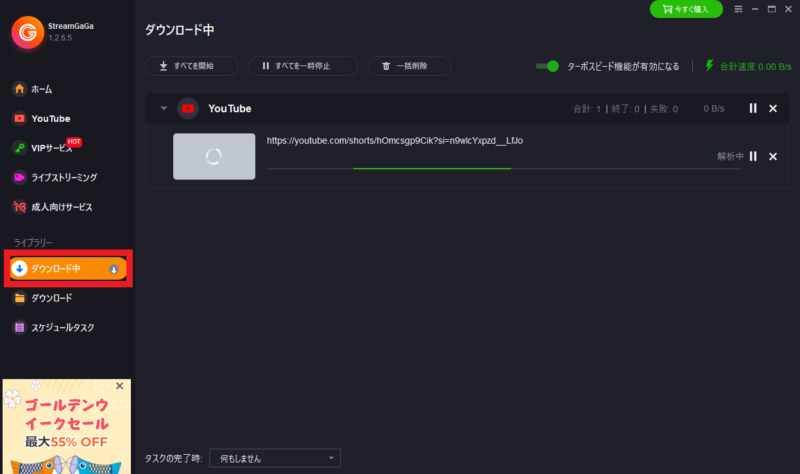
Task: Cancel the youtube.com/shorts download task
Action: click(x=773, y=156)
